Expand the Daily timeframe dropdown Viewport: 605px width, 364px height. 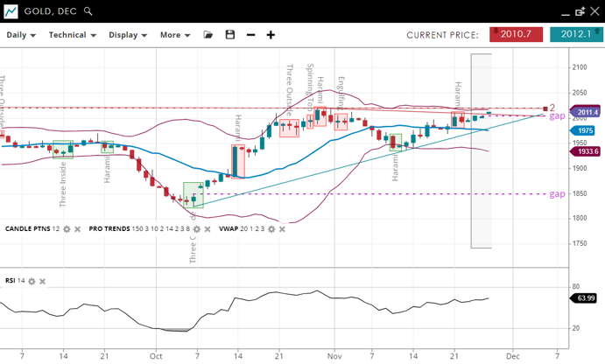[21, 35]
